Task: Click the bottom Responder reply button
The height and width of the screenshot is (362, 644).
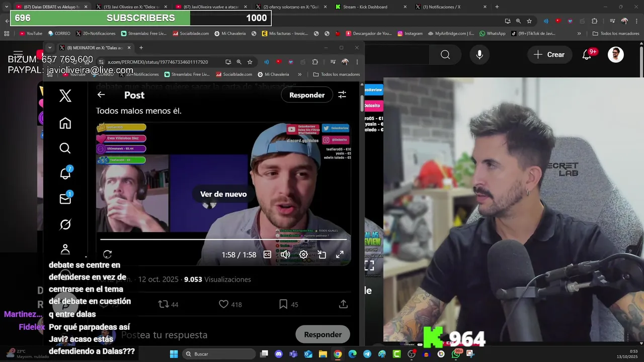Action: tap(323, 334)
